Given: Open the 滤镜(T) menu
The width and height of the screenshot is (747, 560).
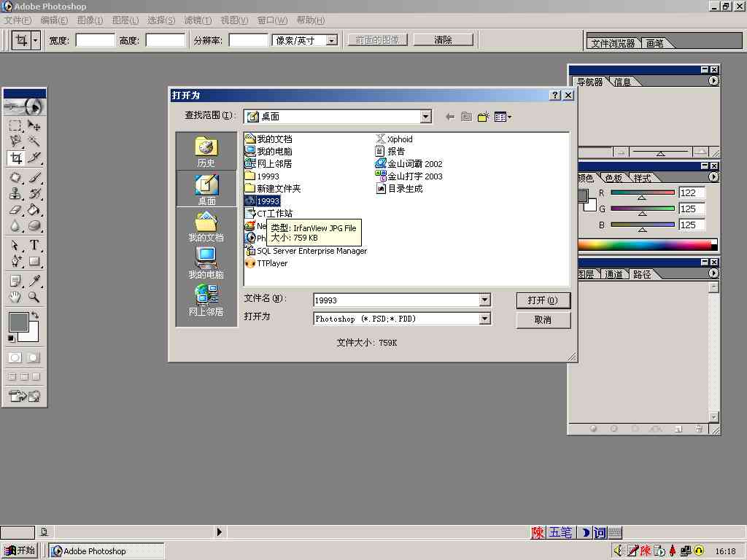Looking at the screenshot, I should (198, 20).
